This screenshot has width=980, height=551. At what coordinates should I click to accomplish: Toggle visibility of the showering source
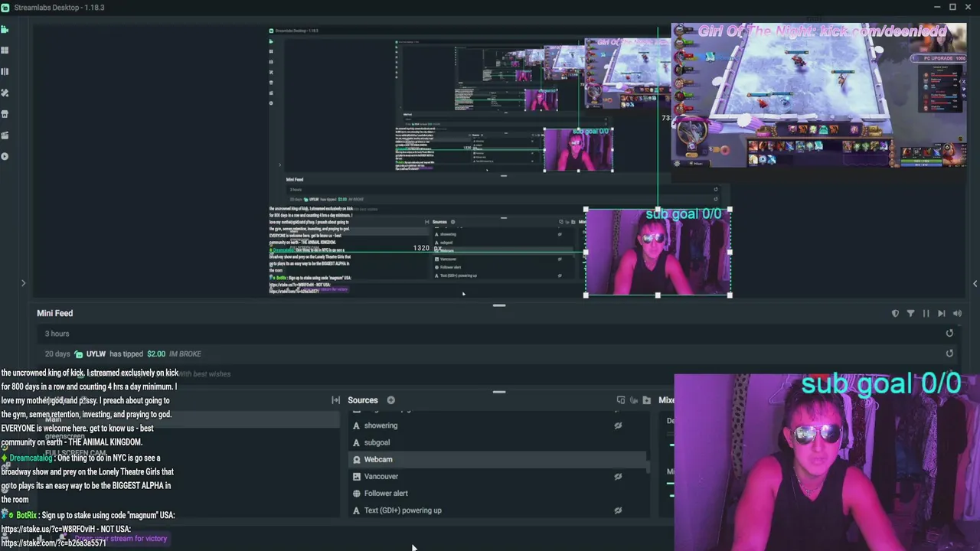pyautogui.click(x=618, y=425)
